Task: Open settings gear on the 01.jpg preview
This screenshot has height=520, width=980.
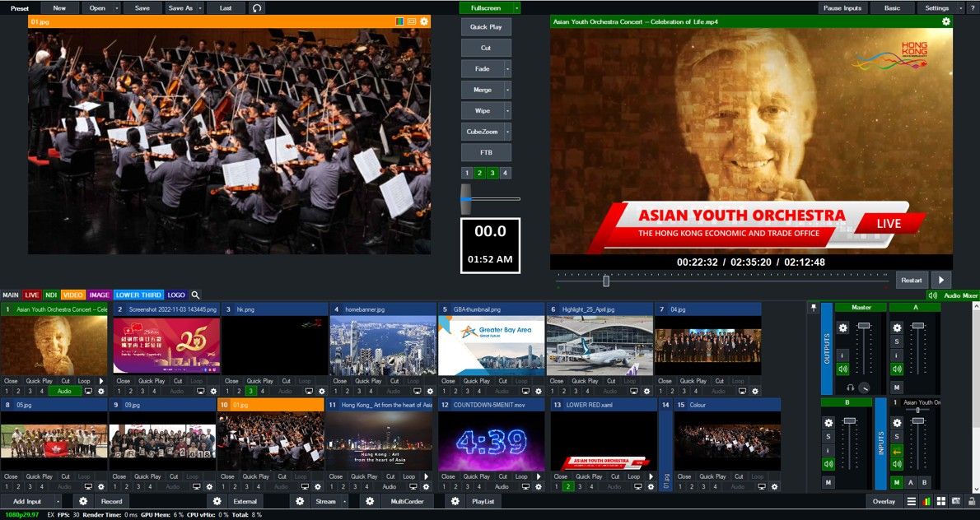Action: point(424,21)
